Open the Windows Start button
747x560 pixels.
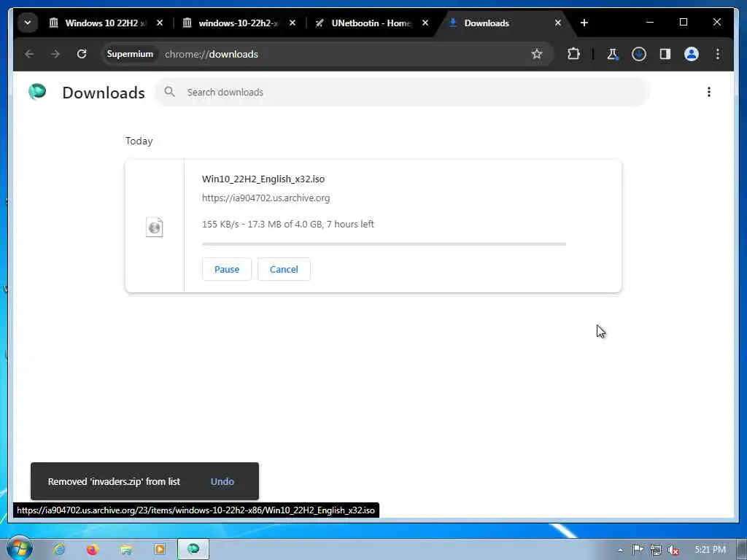coord(19,548)
